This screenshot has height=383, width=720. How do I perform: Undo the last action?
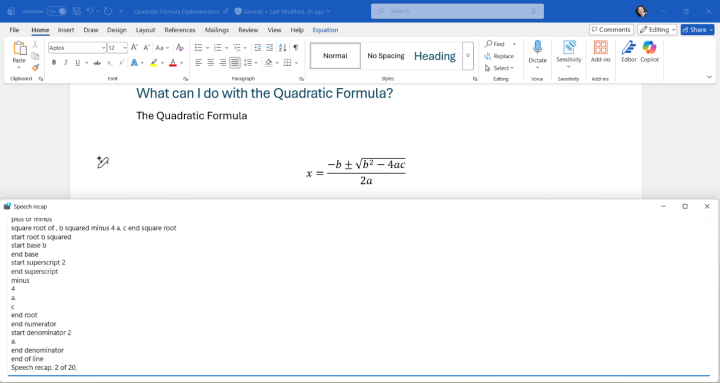[90, 11]
